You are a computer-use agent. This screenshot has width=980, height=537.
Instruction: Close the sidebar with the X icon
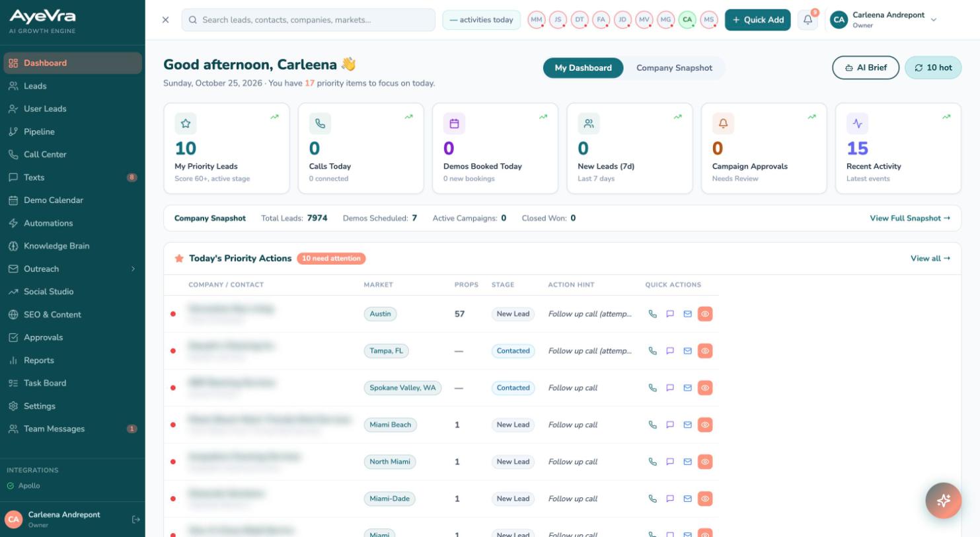click(x=165, y=20)
